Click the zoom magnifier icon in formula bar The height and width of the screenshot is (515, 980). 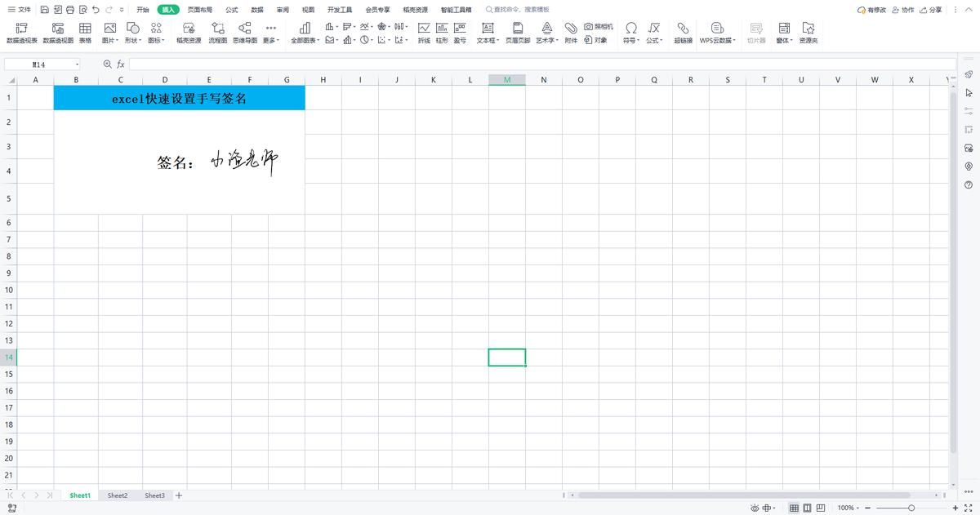click(x=107, y=64)
